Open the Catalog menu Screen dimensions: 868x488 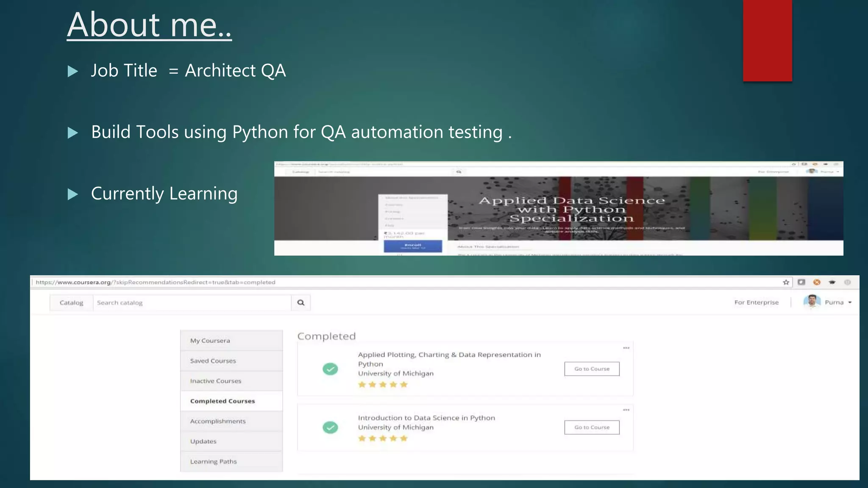(x=71, y=302)
